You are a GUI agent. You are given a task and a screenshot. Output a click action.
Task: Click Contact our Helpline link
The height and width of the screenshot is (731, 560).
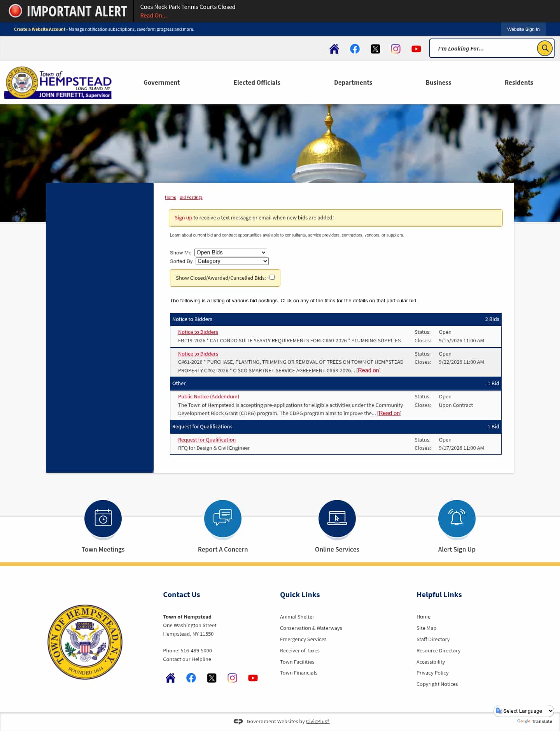tap(187, 659)
